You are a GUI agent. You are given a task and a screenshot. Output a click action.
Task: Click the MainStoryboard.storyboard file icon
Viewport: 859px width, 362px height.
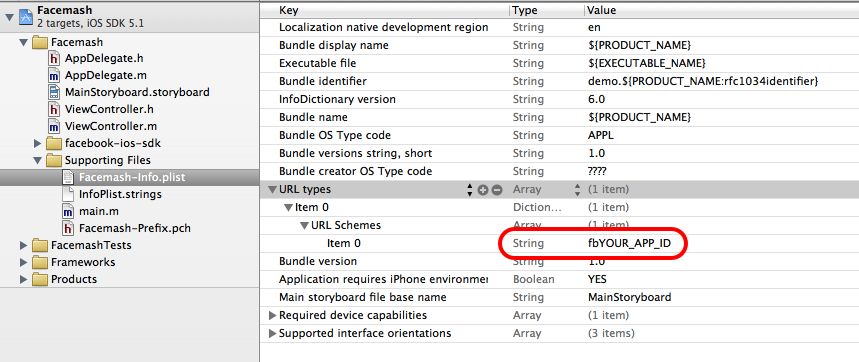point(54,92)
